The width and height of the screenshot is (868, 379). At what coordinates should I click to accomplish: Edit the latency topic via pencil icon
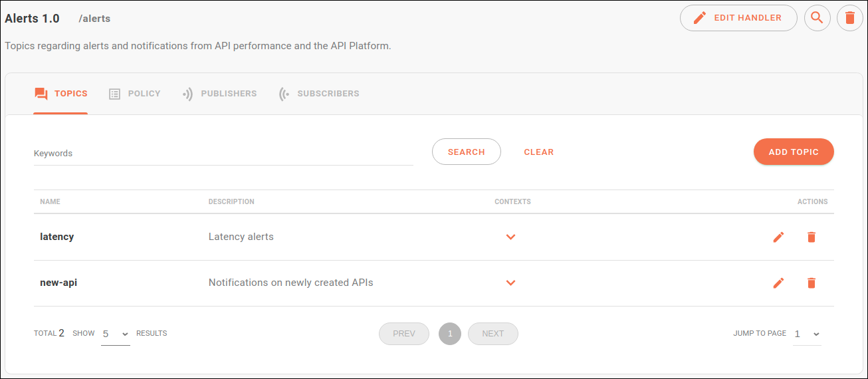tap(778, 237)
